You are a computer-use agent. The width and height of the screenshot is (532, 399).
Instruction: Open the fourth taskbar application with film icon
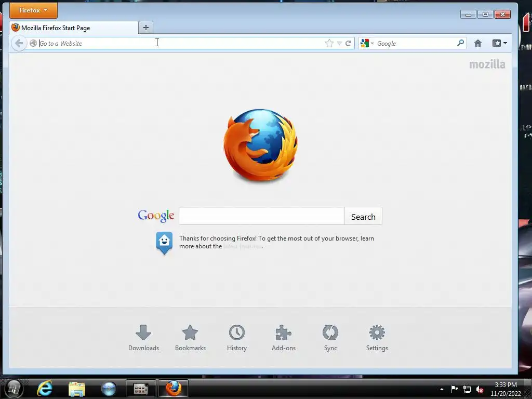click(x=141, y=389)
